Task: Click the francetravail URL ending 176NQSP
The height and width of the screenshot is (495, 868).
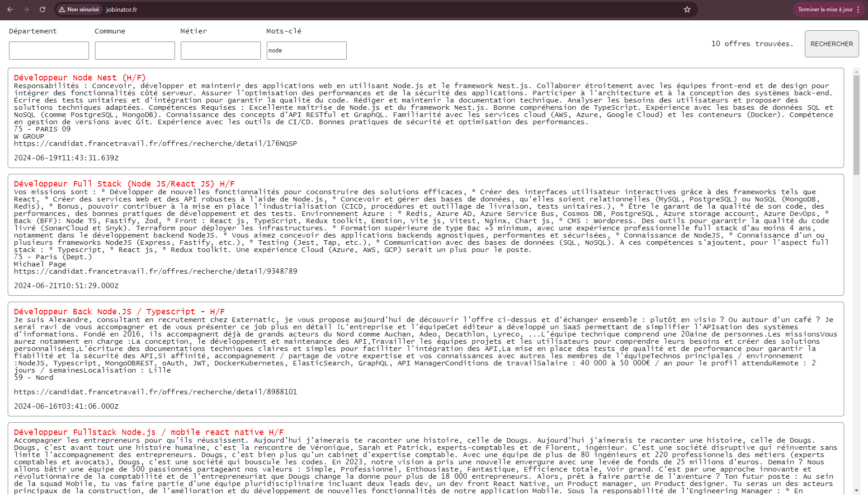Action: (x=155, y=144)
